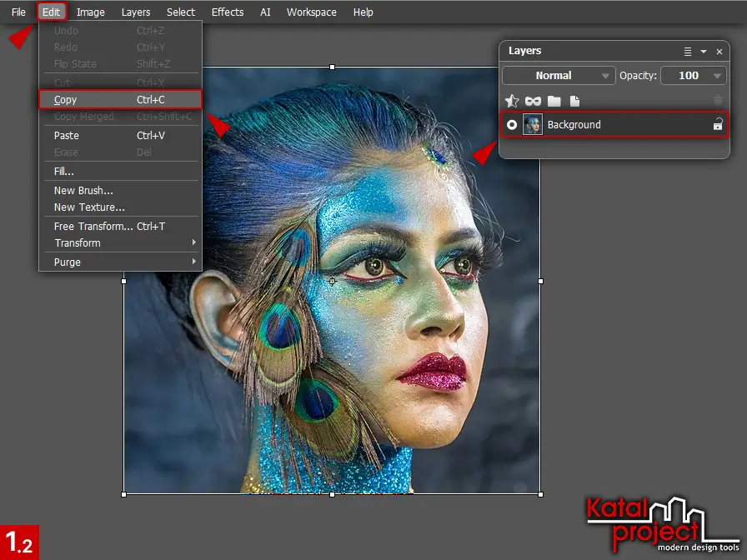Click the delete layer trash icon
Image resolution: width=747 pixels, height=560 pixels.
[x=718, y=101]
